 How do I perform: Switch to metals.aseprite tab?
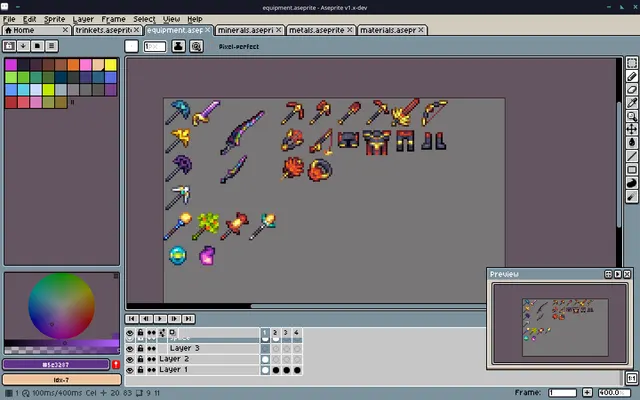[x=320, y=30]
